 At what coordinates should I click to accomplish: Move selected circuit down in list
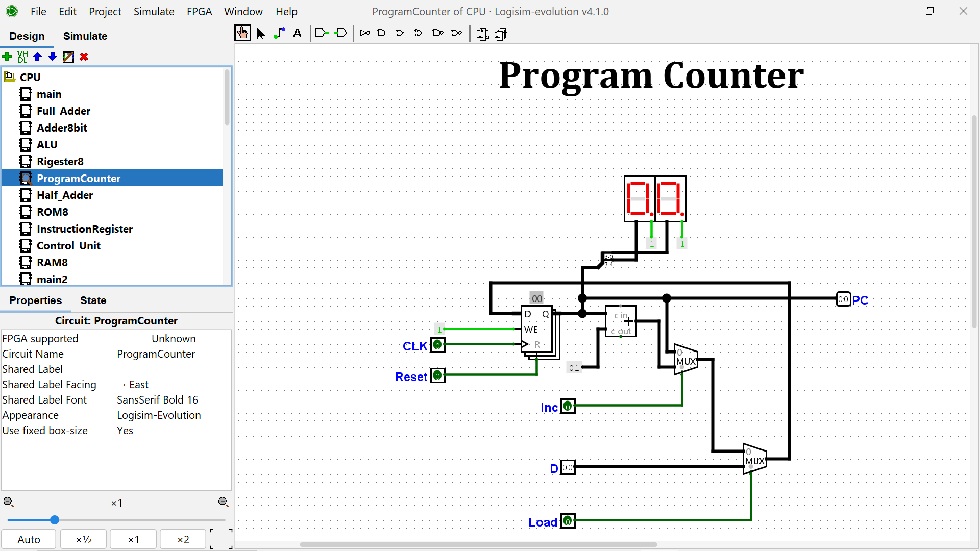coord(52,57)
